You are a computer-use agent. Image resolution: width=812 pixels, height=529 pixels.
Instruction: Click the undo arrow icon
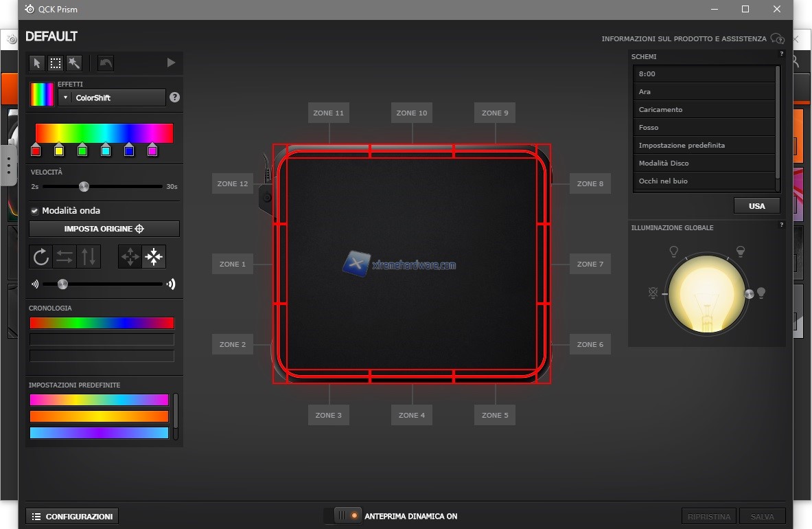pos(105,63)
